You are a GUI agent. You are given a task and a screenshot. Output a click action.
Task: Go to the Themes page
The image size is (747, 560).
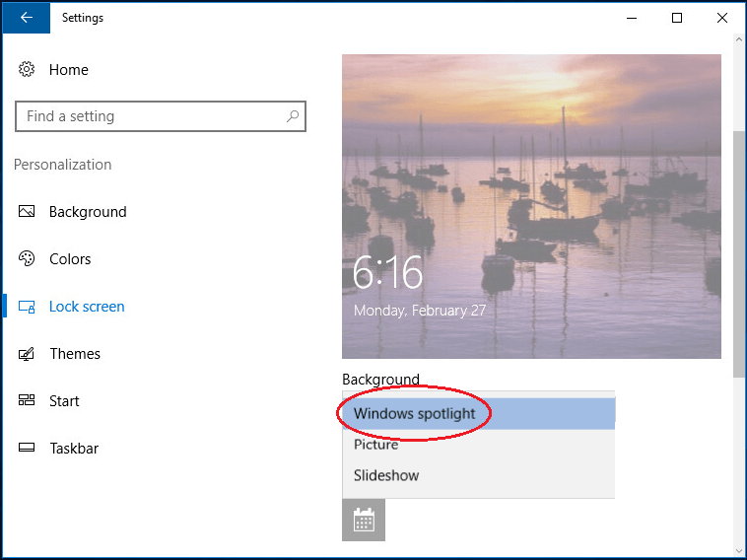[x=75, y=354]
